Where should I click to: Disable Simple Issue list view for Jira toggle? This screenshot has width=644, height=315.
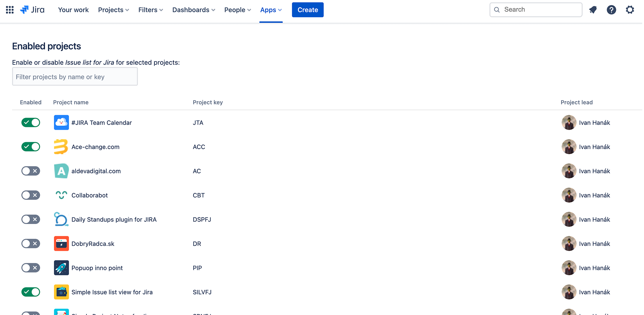click(31, 292)
